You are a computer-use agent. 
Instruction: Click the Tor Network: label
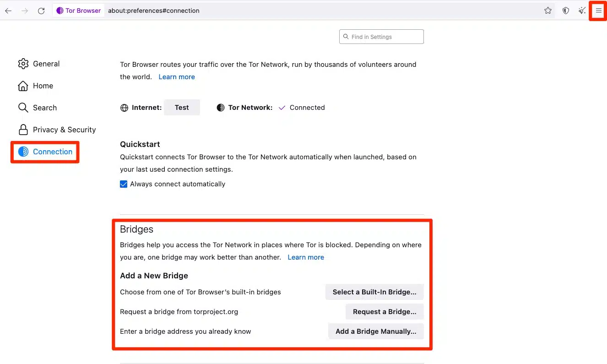coord(250,108)
